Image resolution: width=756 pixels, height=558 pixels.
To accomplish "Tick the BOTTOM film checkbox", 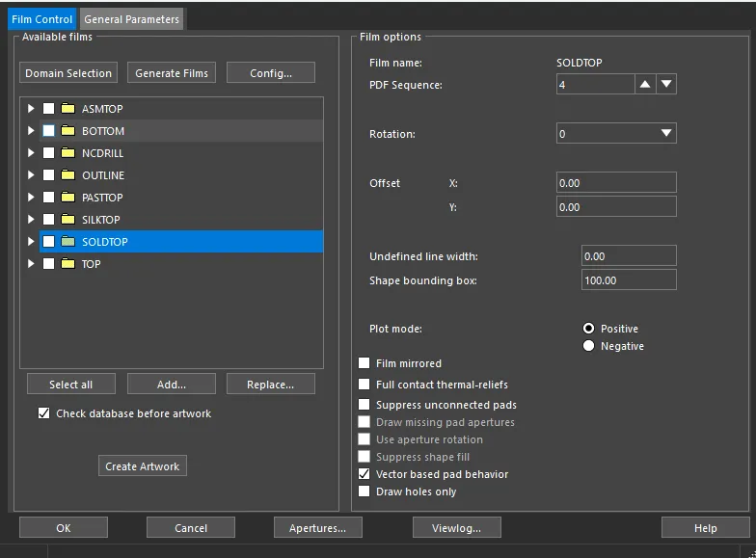I will pyautogui.click(x=48, y=131).
